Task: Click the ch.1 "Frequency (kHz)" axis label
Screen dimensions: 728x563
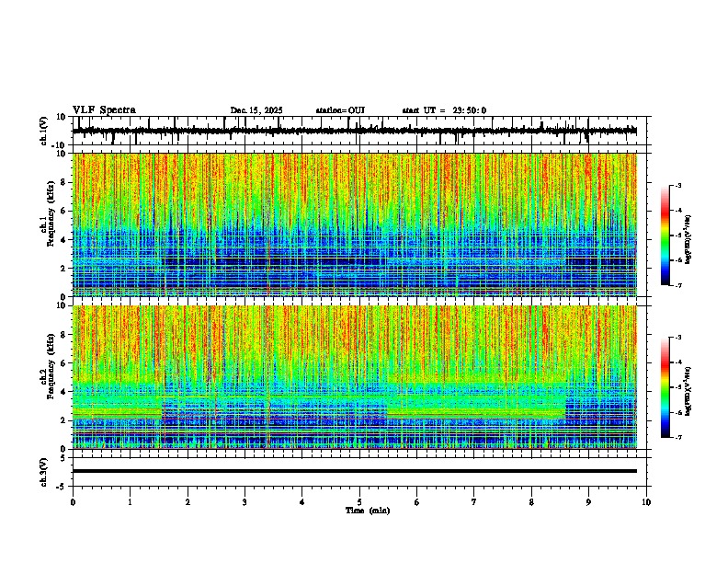Action: pyautogui.click(x=51, y=213)
